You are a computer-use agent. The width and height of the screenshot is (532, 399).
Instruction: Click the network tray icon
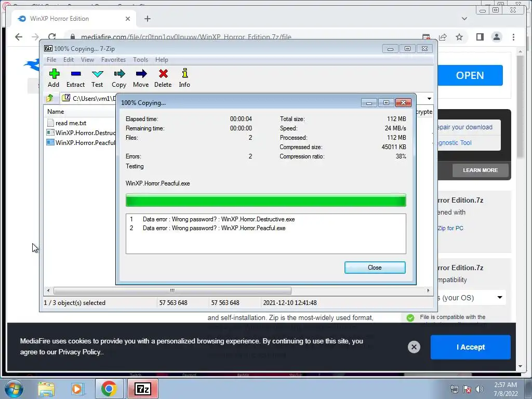454,389
